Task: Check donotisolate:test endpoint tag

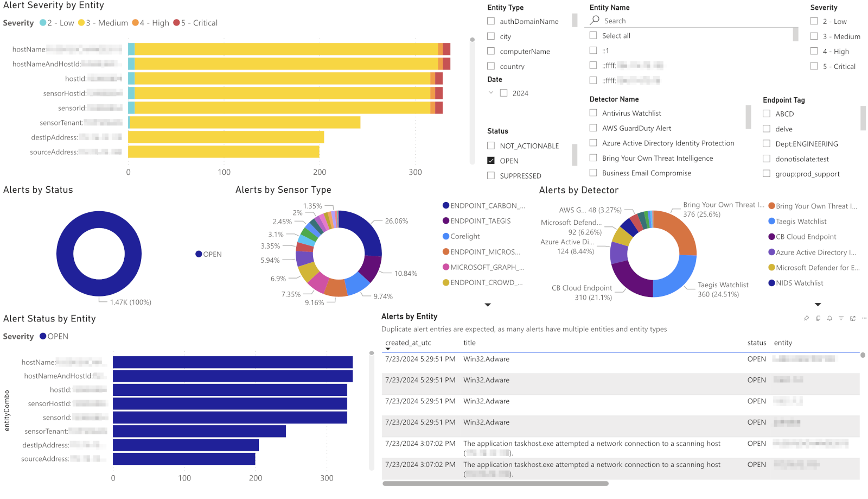Action: (767, 159)
